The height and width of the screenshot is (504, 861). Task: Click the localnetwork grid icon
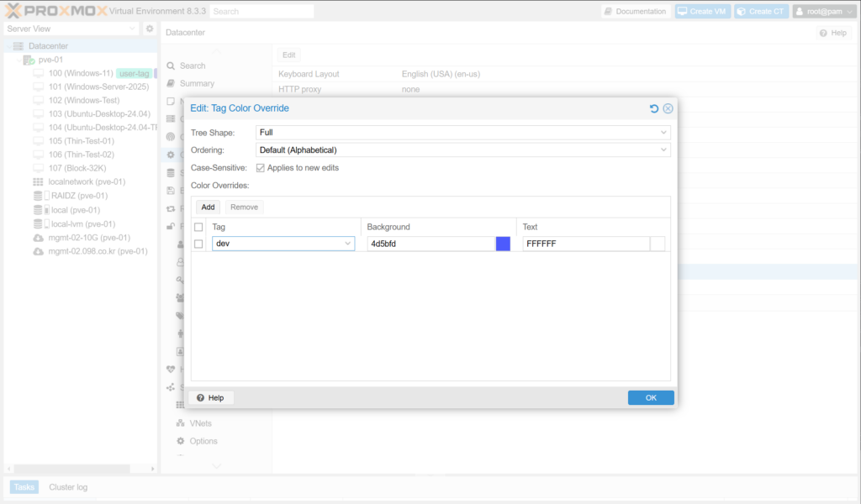click(38, 181)
